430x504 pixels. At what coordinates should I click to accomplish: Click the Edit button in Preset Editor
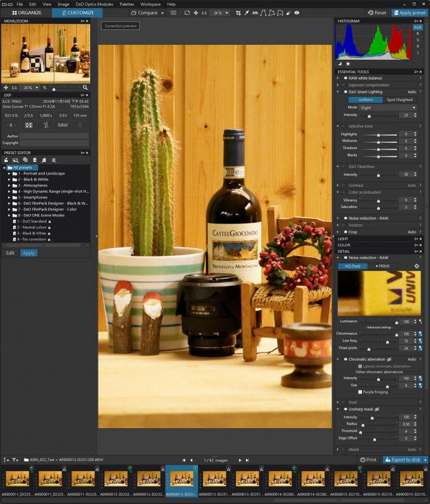[10, 253]
